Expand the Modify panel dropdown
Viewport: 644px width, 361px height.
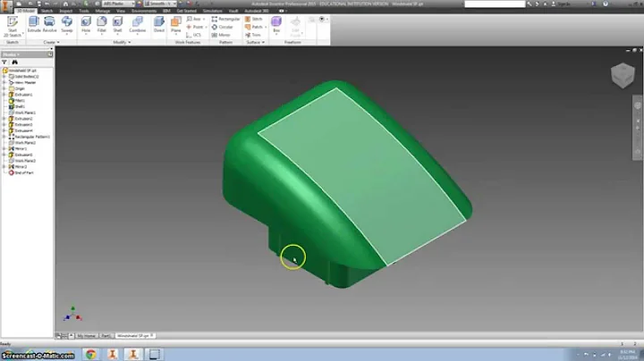[x=122, y=42]
